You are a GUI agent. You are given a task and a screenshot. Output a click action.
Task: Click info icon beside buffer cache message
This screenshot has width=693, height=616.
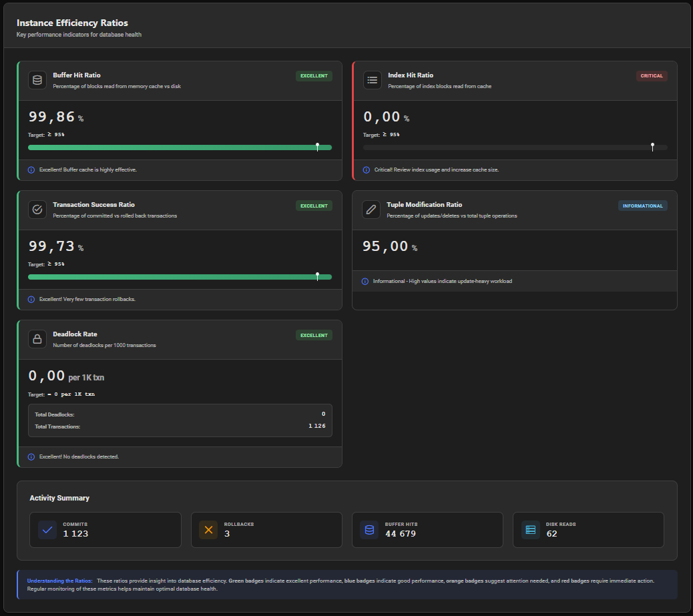pos(31,170)
